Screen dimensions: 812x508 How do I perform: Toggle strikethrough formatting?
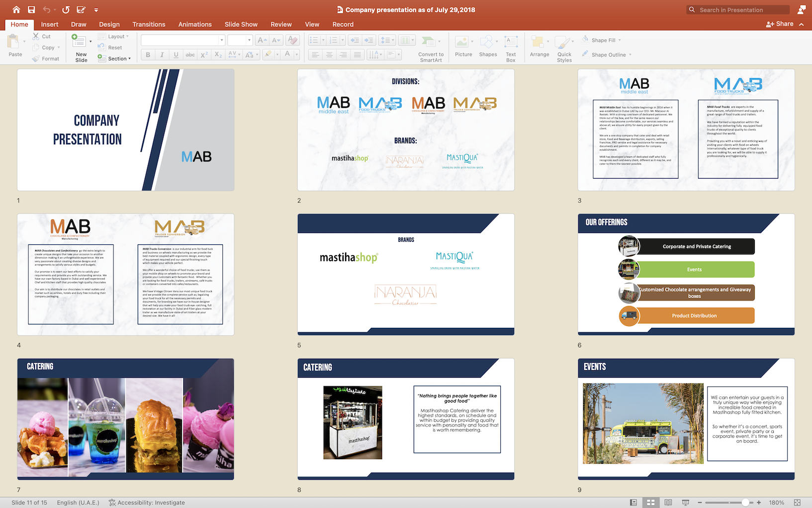[190, 55]
